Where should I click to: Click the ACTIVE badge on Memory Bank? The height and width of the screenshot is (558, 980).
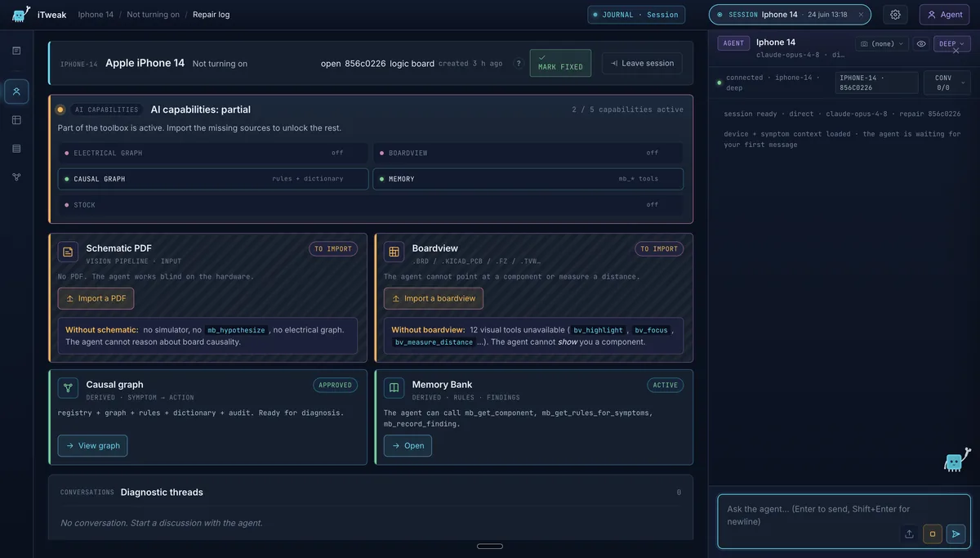[666, 385]
